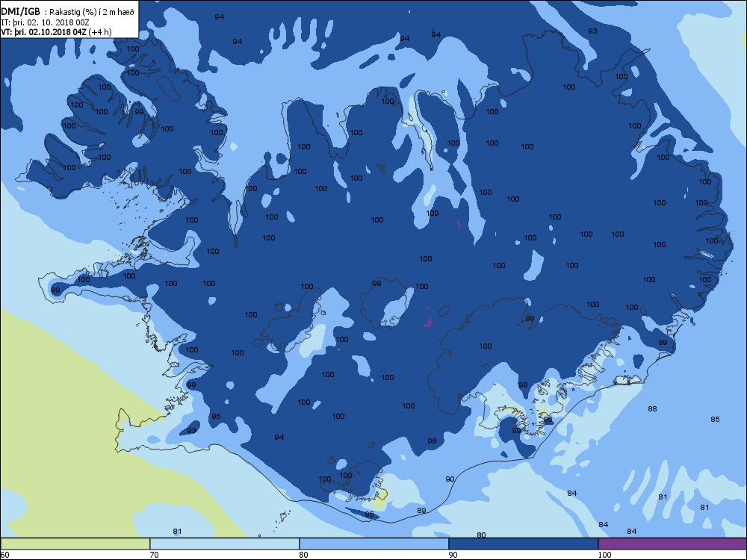Viewport: 747px width, 560px height.
Task: Click the humidity value 88 on the map
Action: tap(652, 408)
